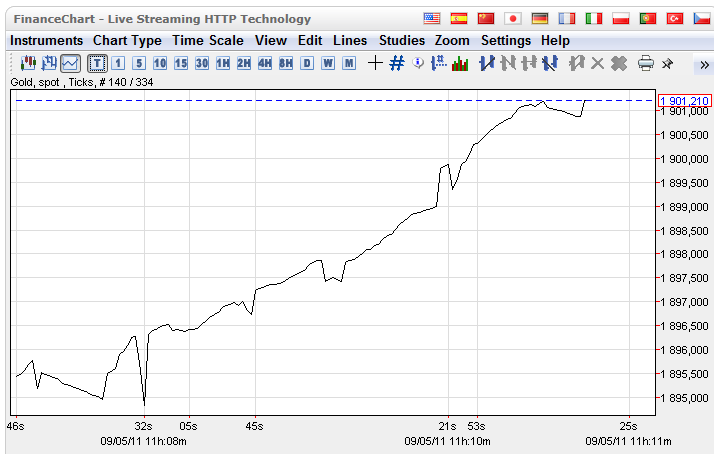714x454 pixels.
Task: Click the red 1 901,210 price label
Action: [x=684, y=101]
